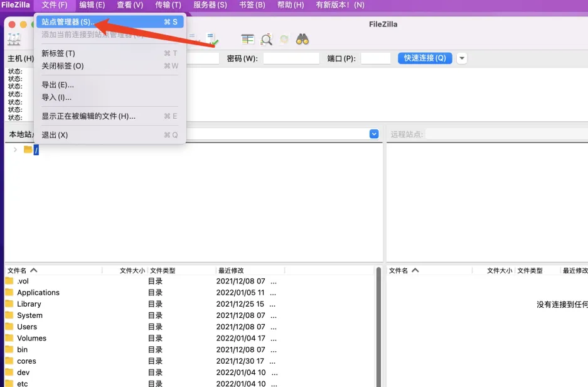
Task: Select the "/" root item in local tree
Action: (36, 150)
